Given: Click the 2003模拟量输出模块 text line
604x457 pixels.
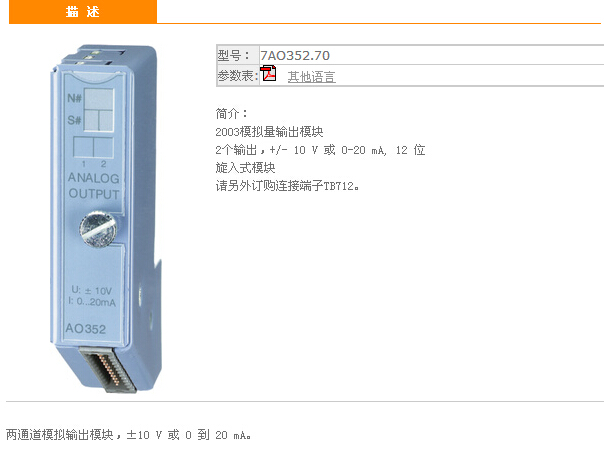Looking at the screenshot, I should pos(269,132).
